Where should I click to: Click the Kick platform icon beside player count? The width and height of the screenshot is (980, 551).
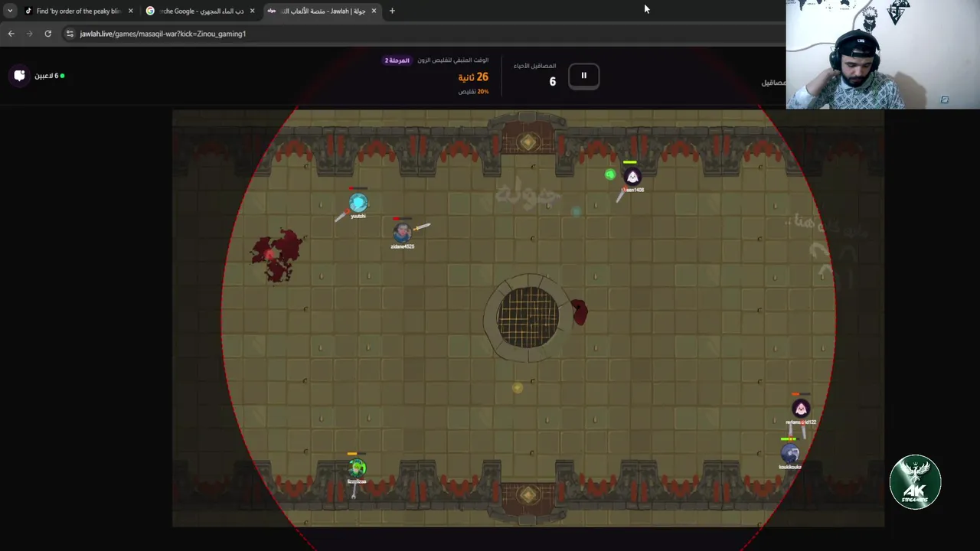(x=20, y=75)
